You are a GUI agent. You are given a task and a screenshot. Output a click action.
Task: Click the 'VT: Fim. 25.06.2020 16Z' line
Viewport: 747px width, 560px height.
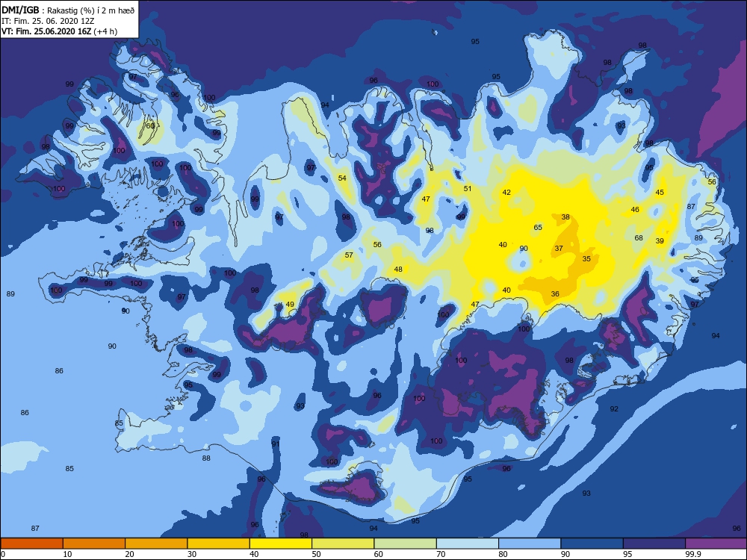[46, 31]
